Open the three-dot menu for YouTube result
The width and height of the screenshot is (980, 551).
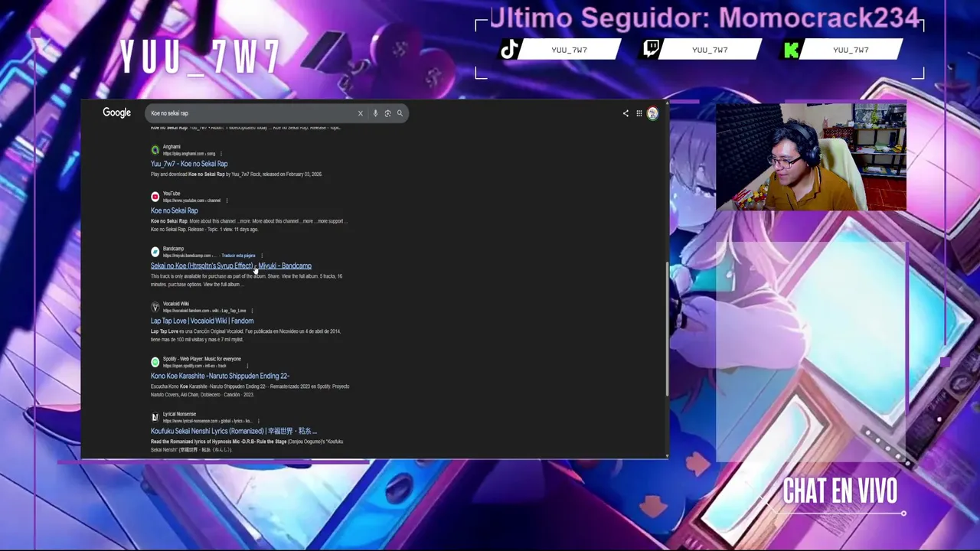(x=227, y=201)
